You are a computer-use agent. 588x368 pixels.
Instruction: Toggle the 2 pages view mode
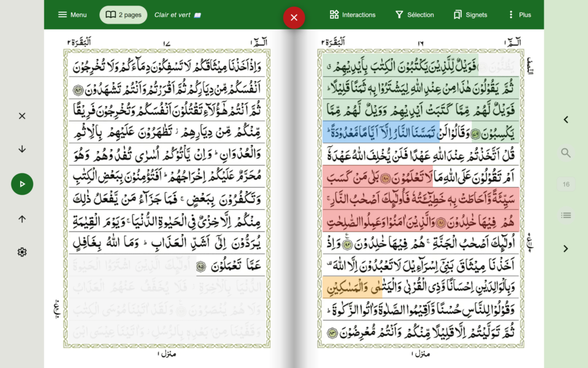(x=123, y=14)
